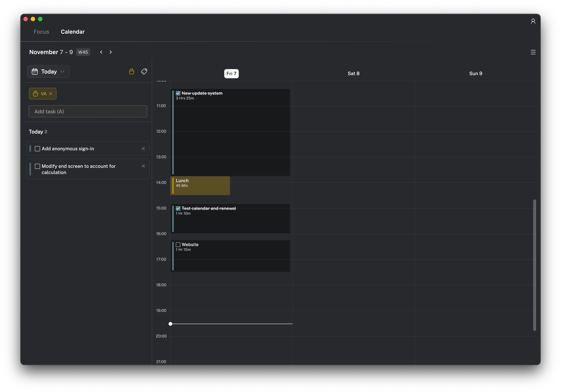Check the Website event checkbox

pyautogui.click(x=178, y=244)
